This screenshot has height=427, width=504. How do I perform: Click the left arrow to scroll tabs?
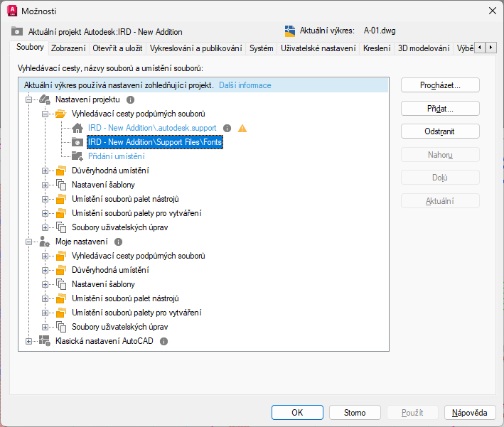[x=480, y=48]
